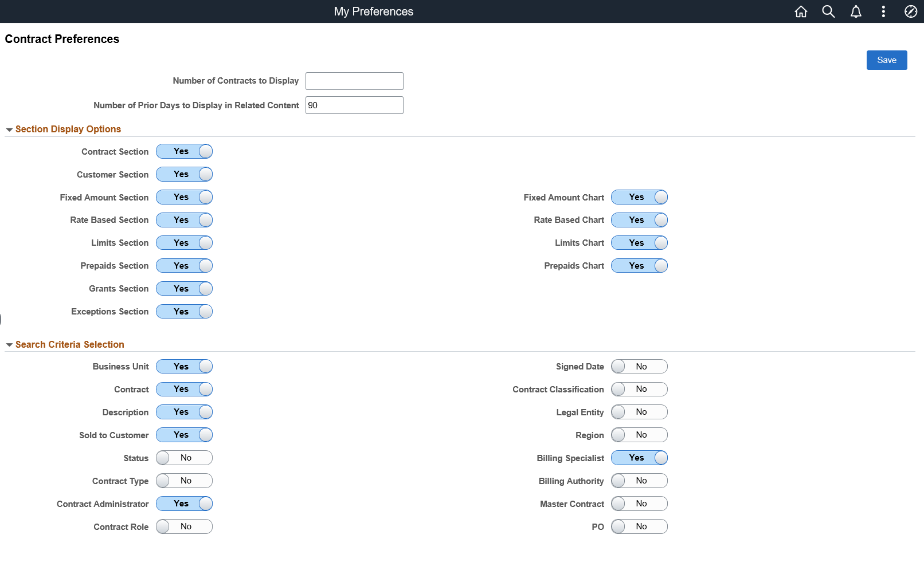Turn off the Sold to Customer toggle

tap(184, 435)
